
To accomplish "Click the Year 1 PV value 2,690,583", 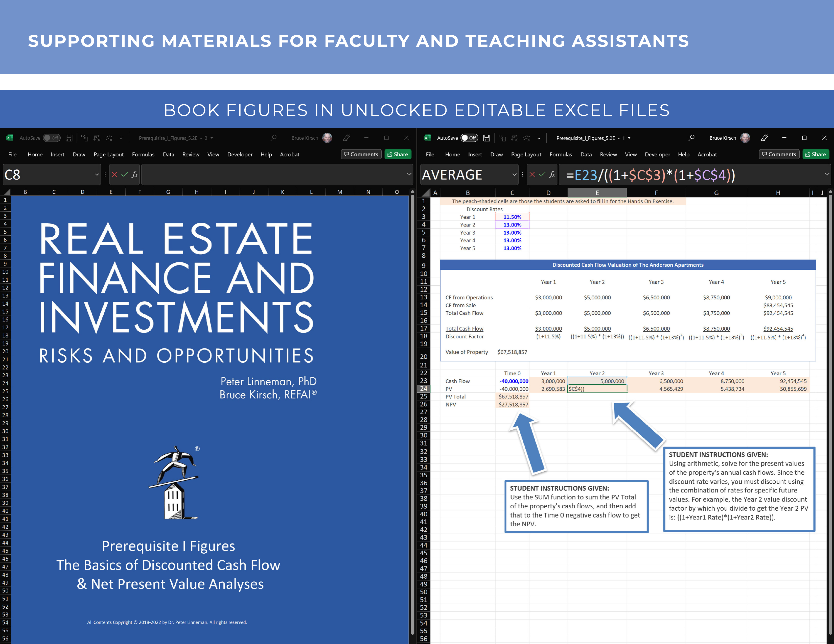I will 548,389.
